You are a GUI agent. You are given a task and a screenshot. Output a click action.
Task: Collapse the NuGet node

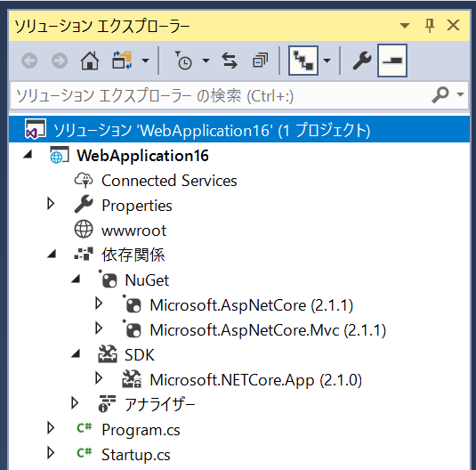[x=76, y=279]
